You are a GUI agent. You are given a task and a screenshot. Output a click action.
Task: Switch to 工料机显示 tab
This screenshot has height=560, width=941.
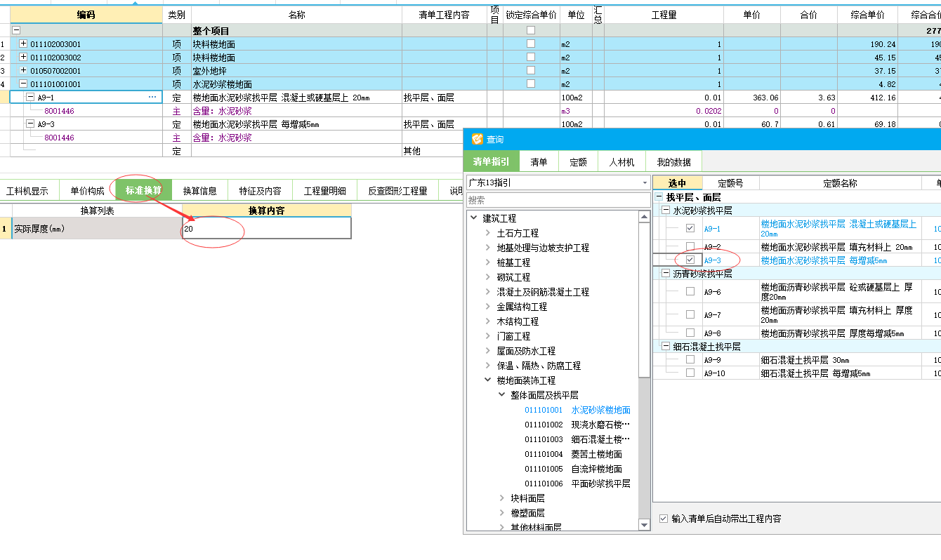(x=27, y=191)
